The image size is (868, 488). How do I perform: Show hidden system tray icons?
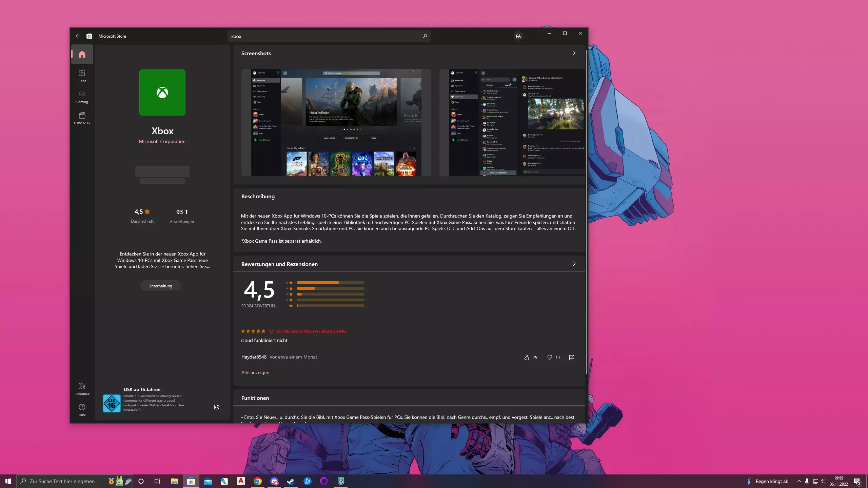[799, 481]
